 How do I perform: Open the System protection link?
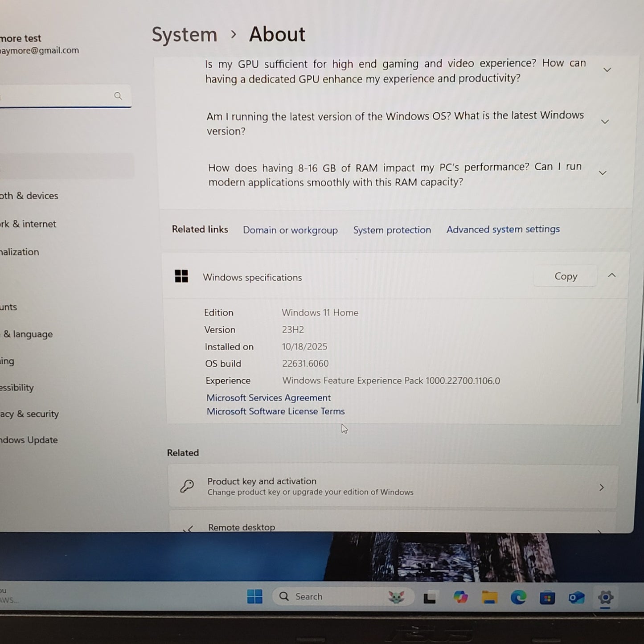pyautogui.click(x=392, y=230)
